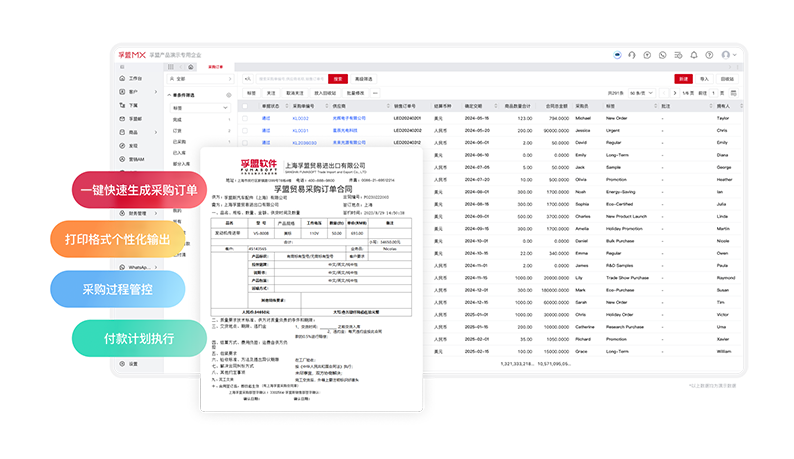Screen dimensions: 794x459
Task: Click the red 搜索 search button
Action: 338,78
